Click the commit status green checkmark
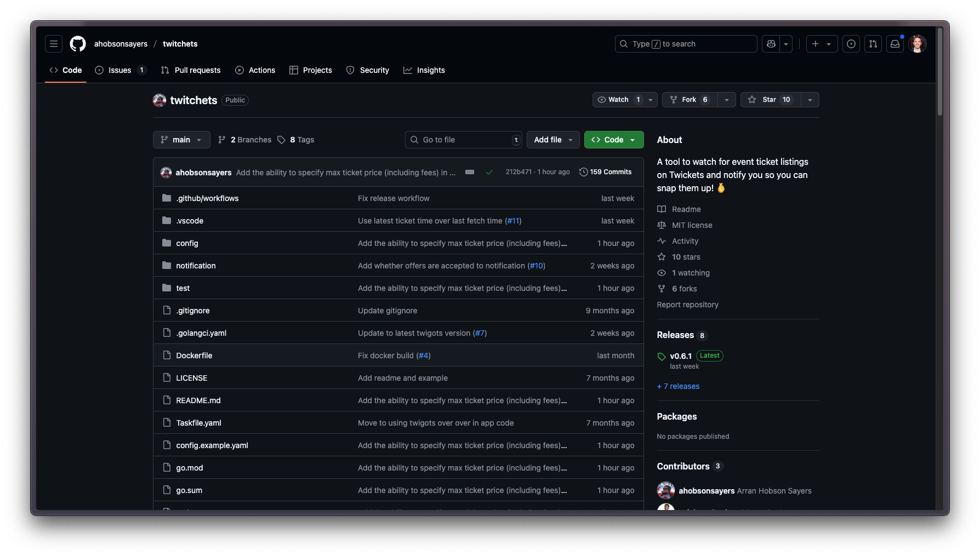This screenshot has height=556, width=980. pos(489,172)
